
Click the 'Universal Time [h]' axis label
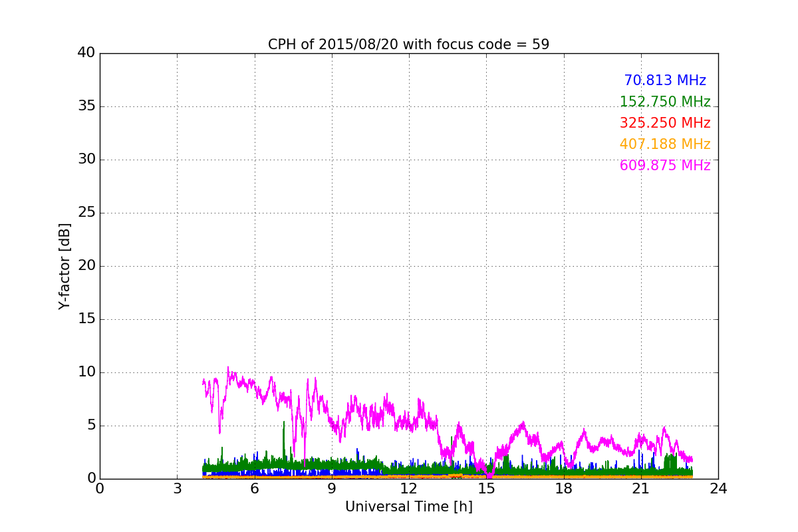pos(408,507)
